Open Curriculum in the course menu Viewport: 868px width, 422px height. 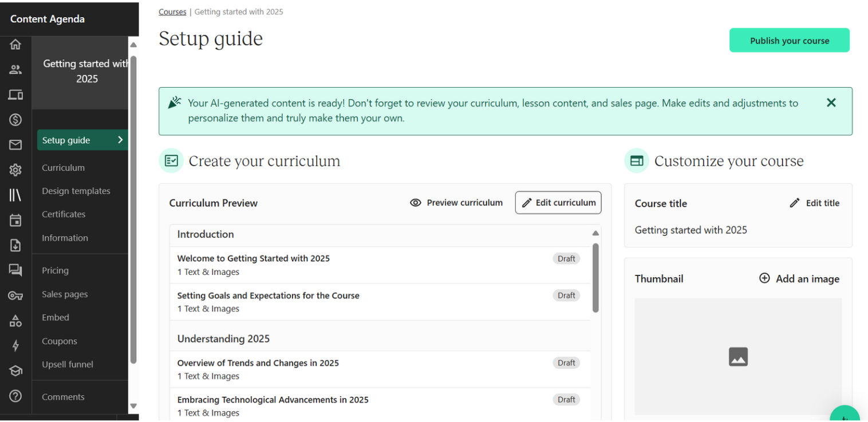63,168
